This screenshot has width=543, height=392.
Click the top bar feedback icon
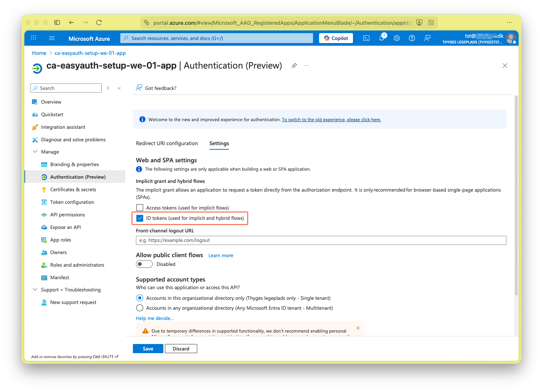click(427, 38)
